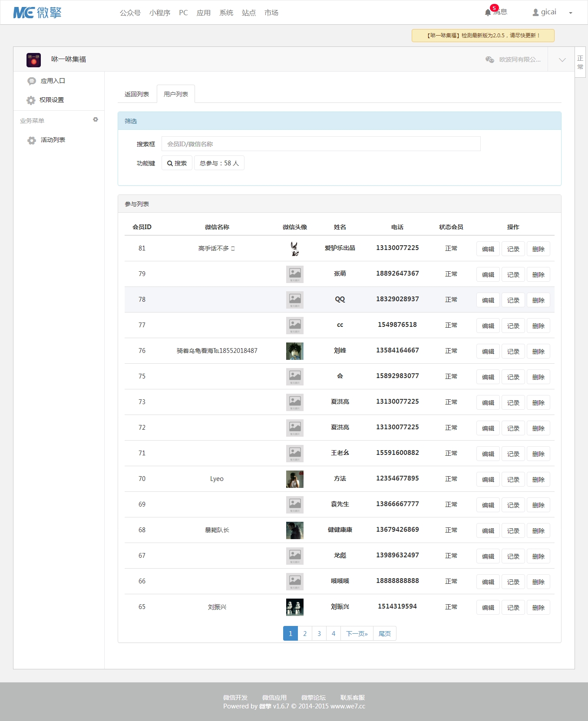Click the 咻一咻集福 app icon
588x721 pixels.
pyautogui.click(x=33, y=59)
